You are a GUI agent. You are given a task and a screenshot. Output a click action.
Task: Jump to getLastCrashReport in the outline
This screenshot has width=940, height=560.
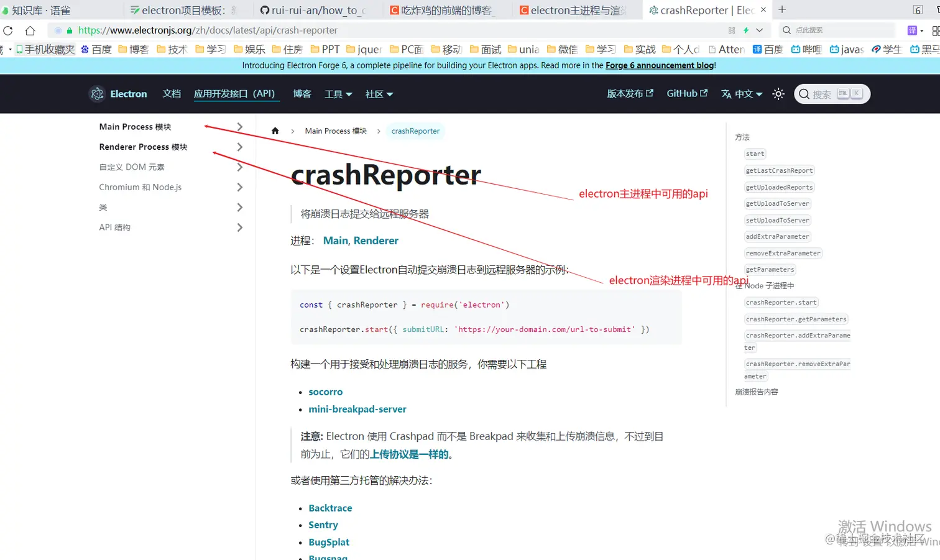(x=780, y=170)
